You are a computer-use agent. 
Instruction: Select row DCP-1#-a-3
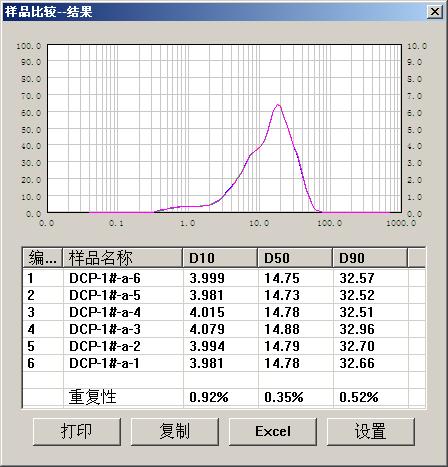(x=224, y=329)
